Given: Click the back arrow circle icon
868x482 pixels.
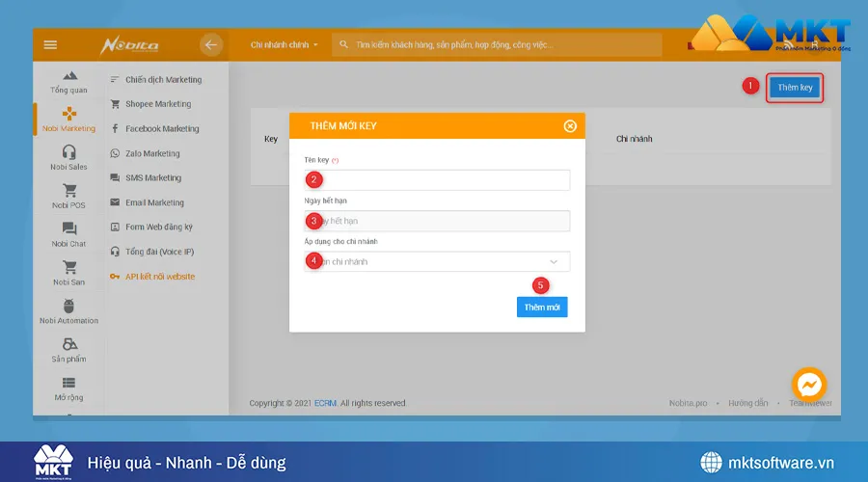Looking at the screenshot, I should (211, 44).
